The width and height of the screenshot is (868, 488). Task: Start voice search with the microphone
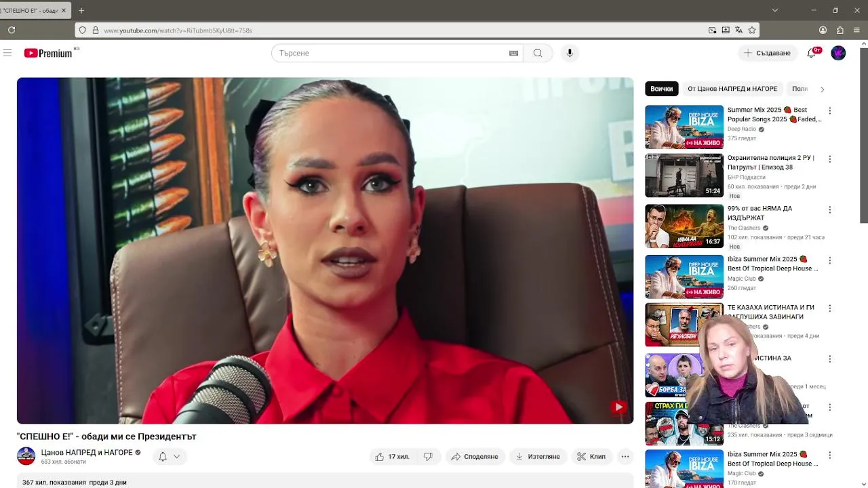570,53
